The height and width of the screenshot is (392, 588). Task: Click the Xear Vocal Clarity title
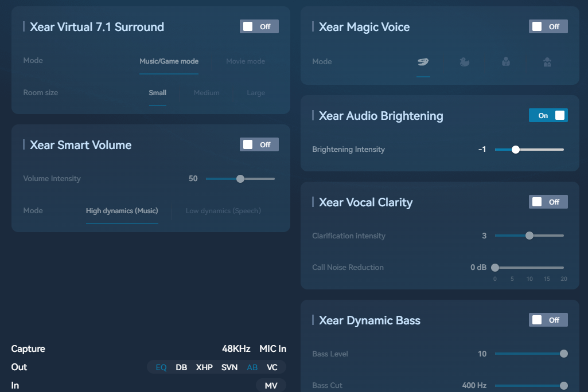tap(365, 202)
